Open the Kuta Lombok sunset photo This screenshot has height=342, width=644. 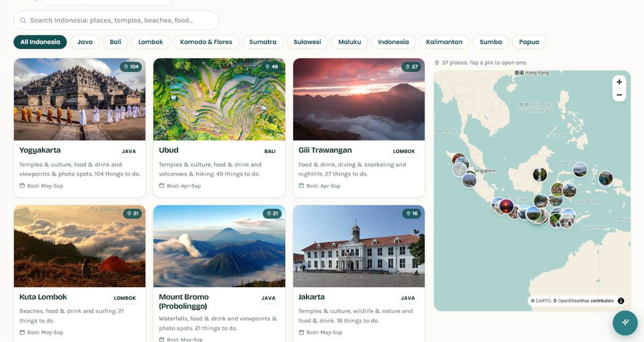[x=79, y=246]
